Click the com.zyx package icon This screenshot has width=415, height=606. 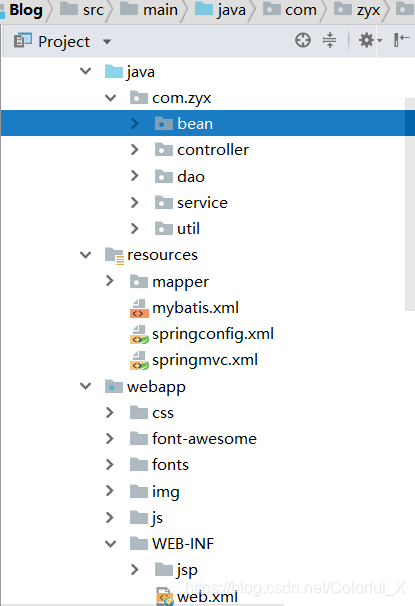tap(139, 98)
